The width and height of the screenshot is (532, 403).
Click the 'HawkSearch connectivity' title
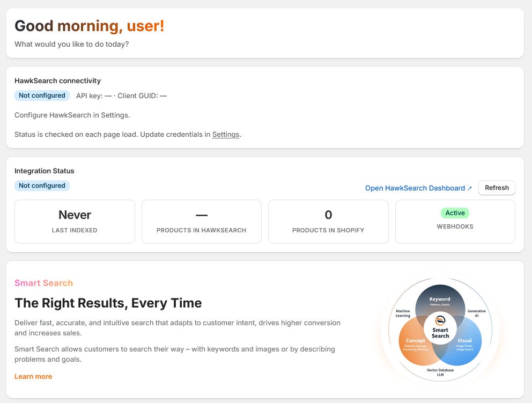58,81
